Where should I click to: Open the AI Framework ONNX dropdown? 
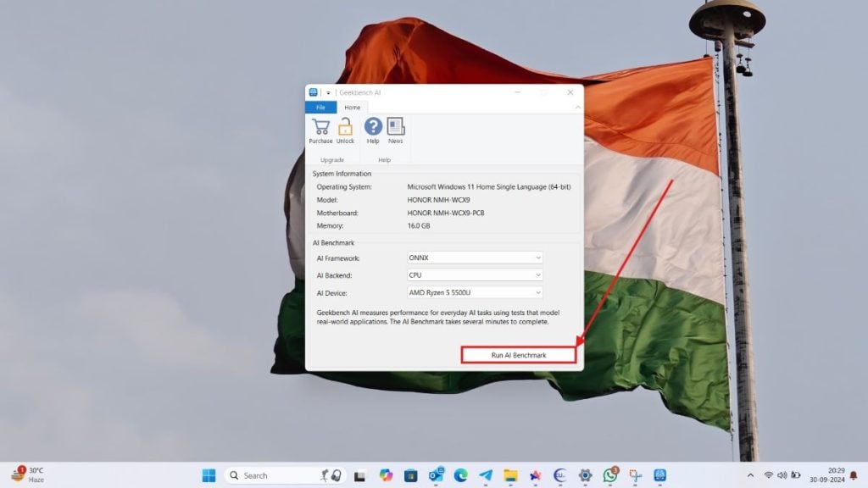(x=475, y=258)
